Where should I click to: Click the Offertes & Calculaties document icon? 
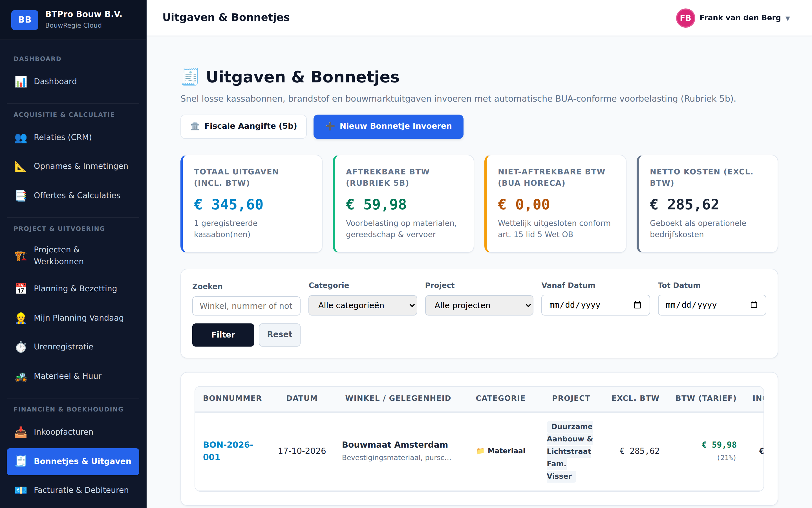point(21,196)
